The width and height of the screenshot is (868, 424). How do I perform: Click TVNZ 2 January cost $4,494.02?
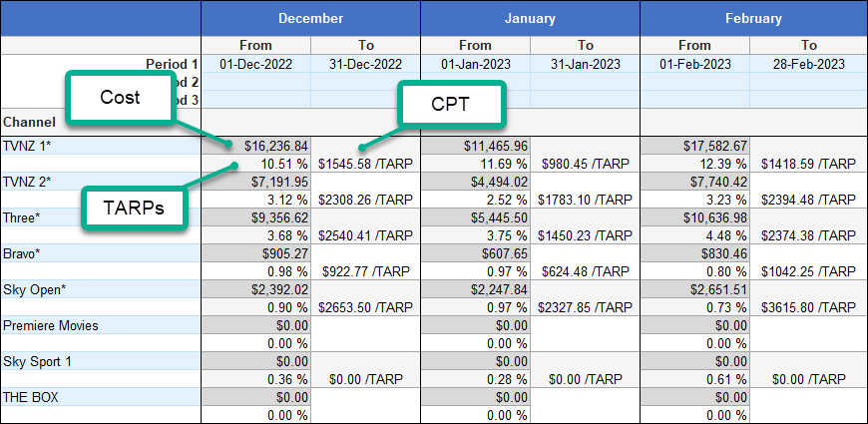click(x=475, y=182)
